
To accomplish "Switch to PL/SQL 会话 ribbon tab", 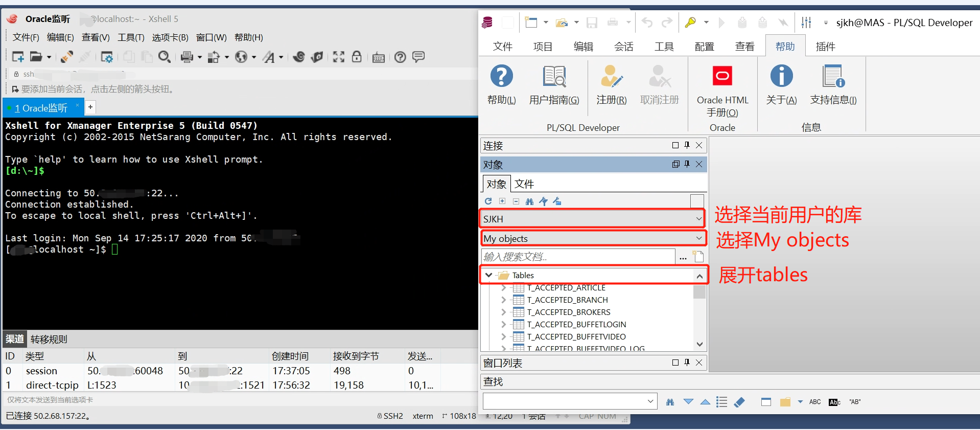I will [x=623, y=47].
